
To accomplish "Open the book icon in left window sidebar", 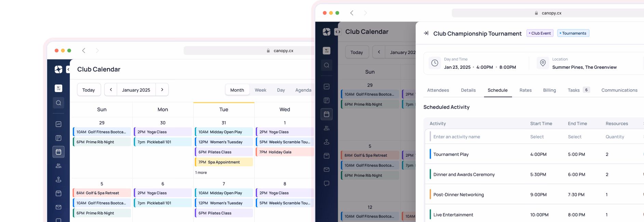I will coord(58,138).
